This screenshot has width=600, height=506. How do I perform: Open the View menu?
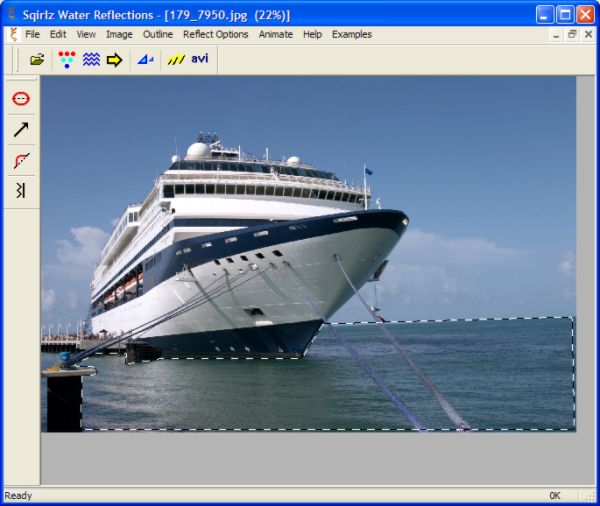(x=86, y=34)
